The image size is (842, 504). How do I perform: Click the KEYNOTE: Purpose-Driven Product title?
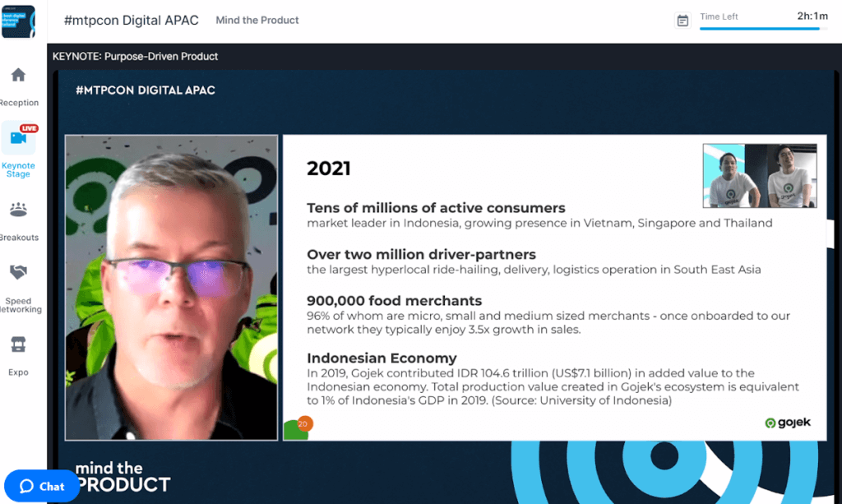point(135,57)
